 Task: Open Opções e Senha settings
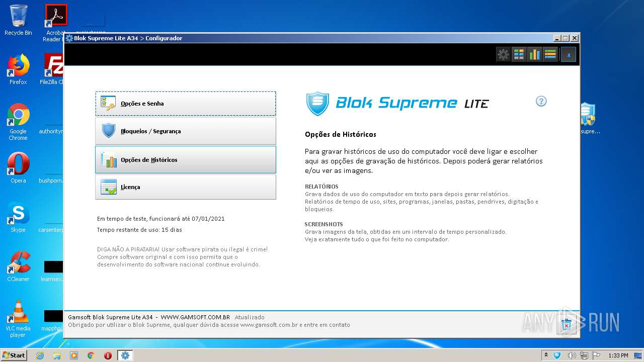coord(186,104)
